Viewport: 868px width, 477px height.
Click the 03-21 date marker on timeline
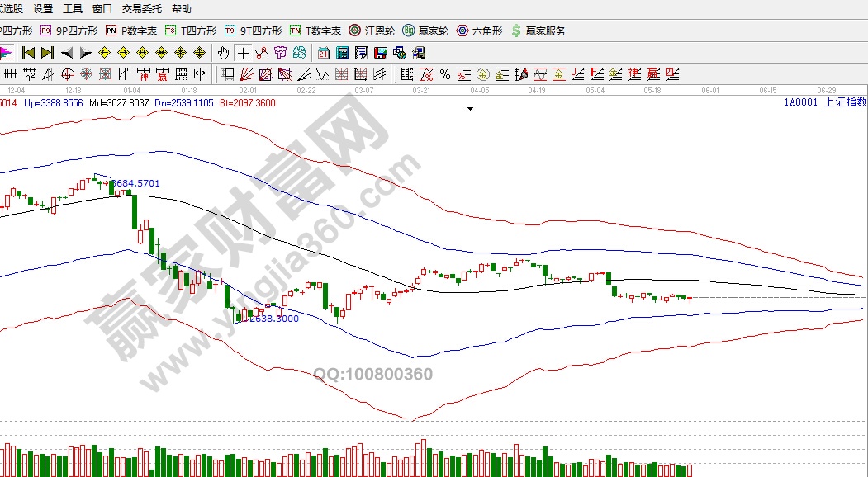(421, 89)
